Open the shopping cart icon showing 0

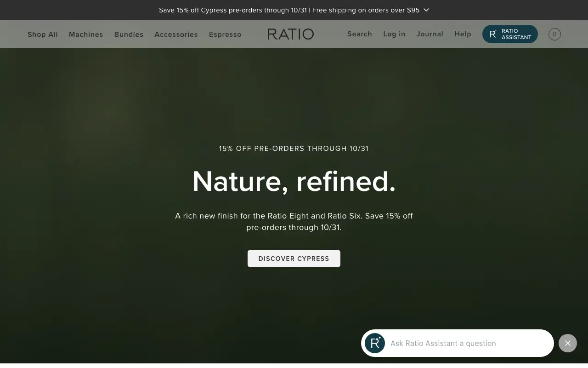click(x=554, y=34)
